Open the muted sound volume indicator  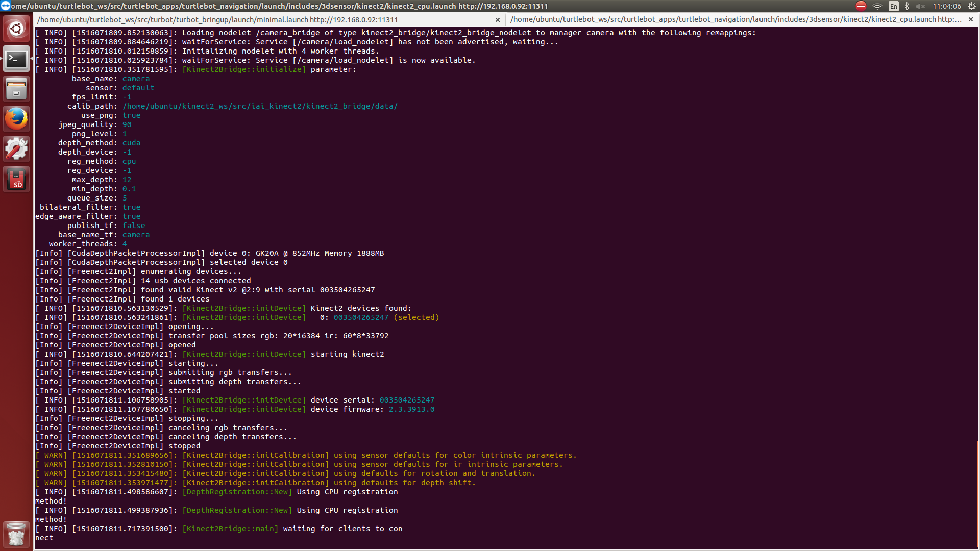point(920,6)
